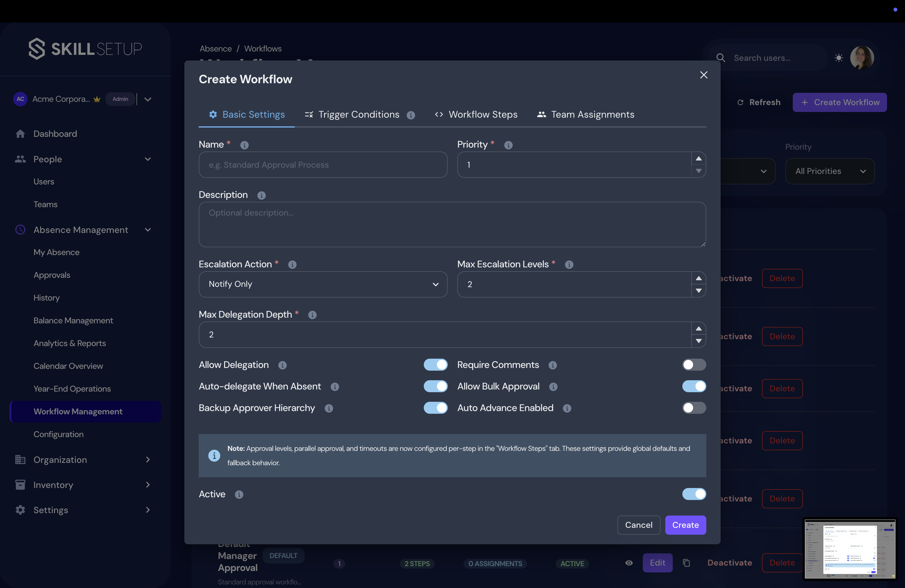905x588 pixels.
Task: Collapse the Absence Management section in sidebar
Action: coord(148,230)
